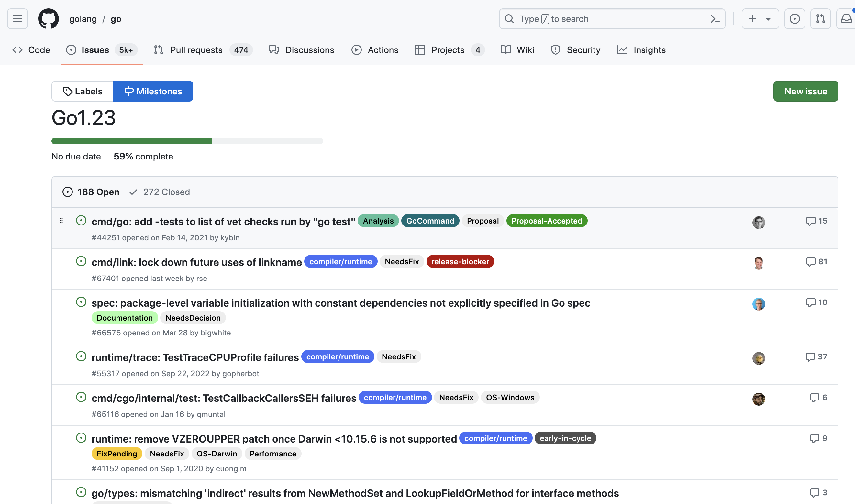Open the runtime/trace TestTraceCPUProfile failures issue
Viewport: 855px width, 504px height.
tap(195, 357)
